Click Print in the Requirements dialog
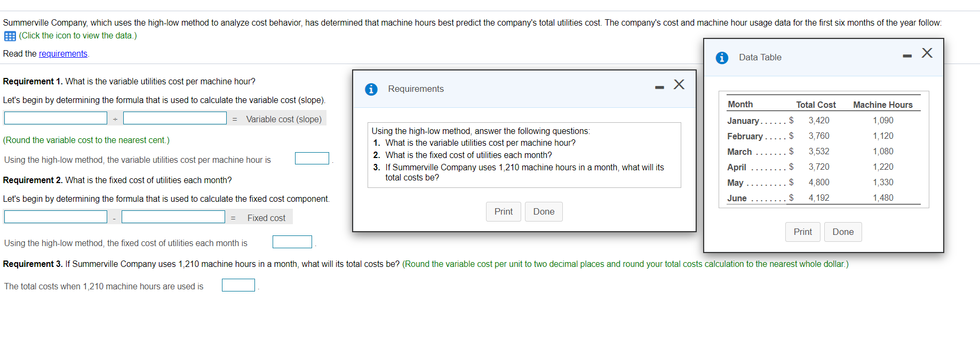 (x=504, y=211)
